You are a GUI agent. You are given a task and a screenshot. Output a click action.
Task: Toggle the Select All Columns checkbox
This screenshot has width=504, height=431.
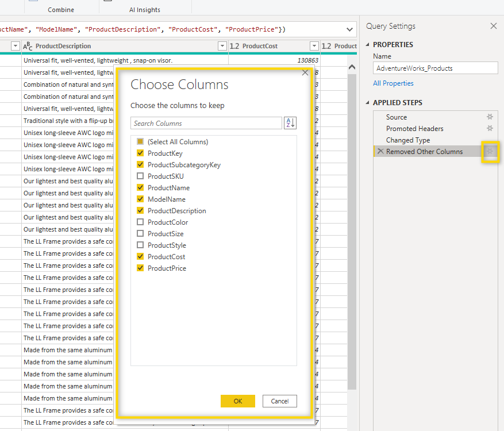(140, 141)
